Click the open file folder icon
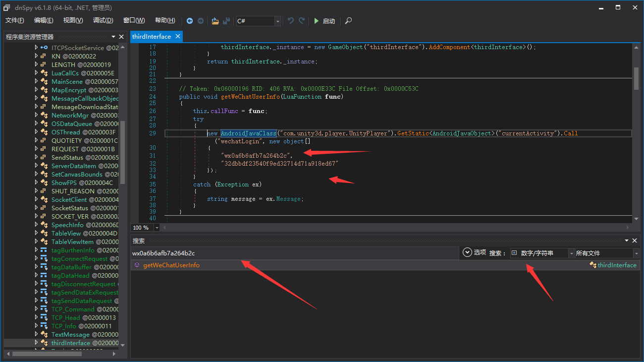The image size is (644, 362). [x=215, y=21]
